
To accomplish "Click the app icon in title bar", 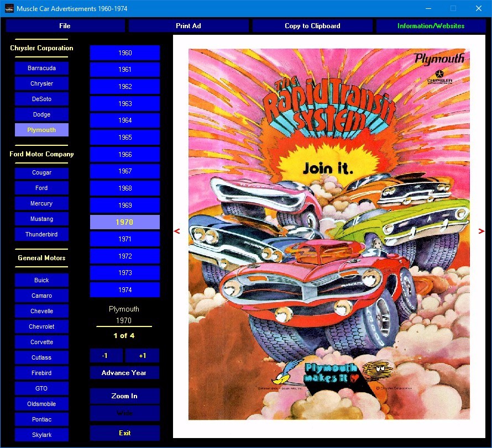I will (x=9, y=8).
